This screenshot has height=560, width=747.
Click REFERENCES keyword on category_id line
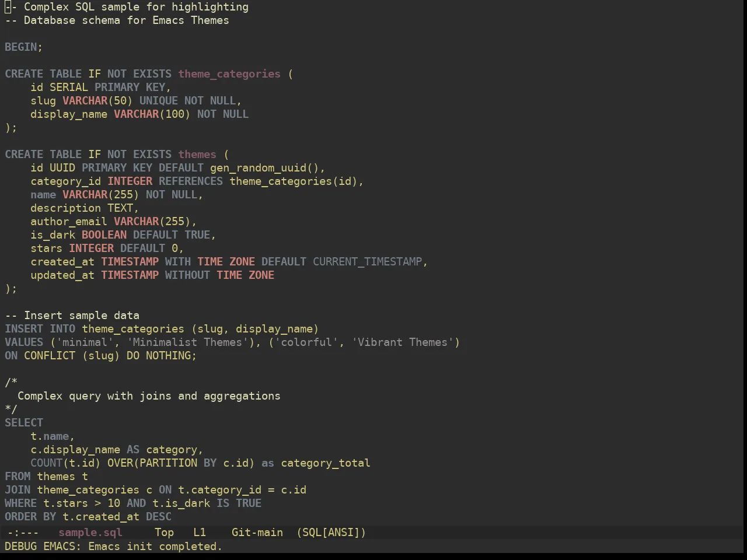(191, 181)
